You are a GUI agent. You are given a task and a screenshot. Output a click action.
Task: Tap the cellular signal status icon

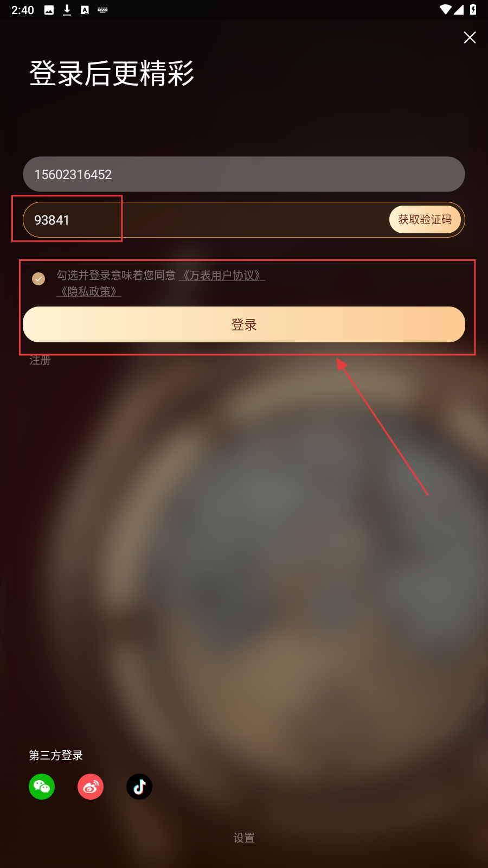459,10
